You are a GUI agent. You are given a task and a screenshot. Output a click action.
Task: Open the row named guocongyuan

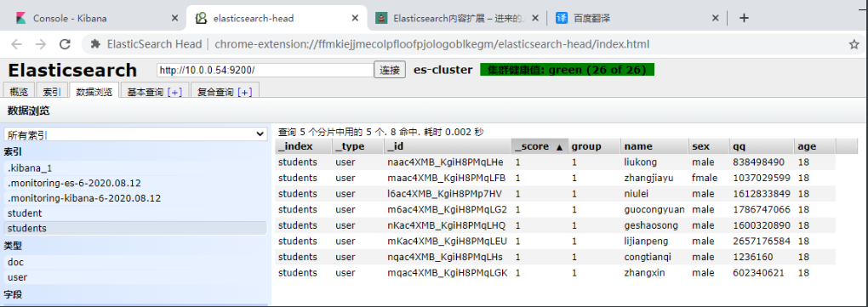555,210
